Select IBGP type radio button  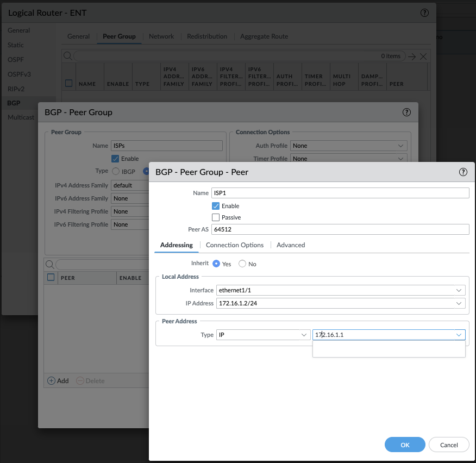tap(116, 171)
